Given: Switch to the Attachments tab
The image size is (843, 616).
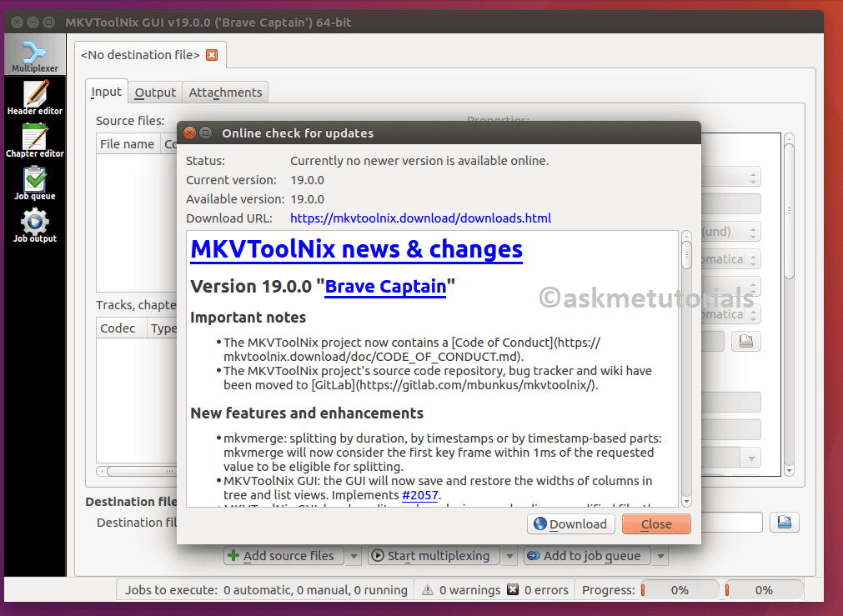Looking at the screenshot, I should click(225, 93).
